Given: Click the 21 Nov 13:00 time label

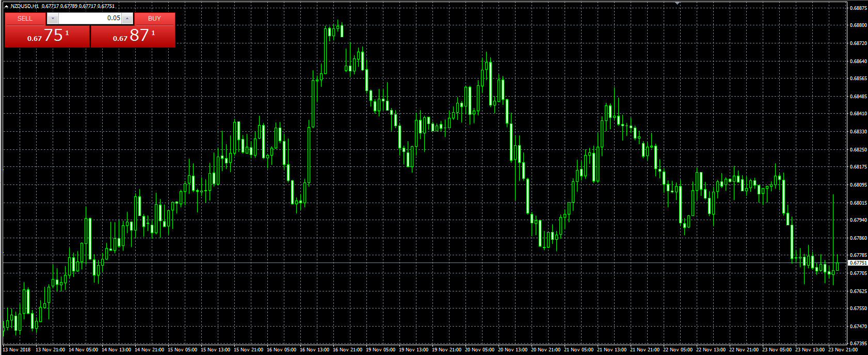Looking at the screenshot, I should click(612, 350).
